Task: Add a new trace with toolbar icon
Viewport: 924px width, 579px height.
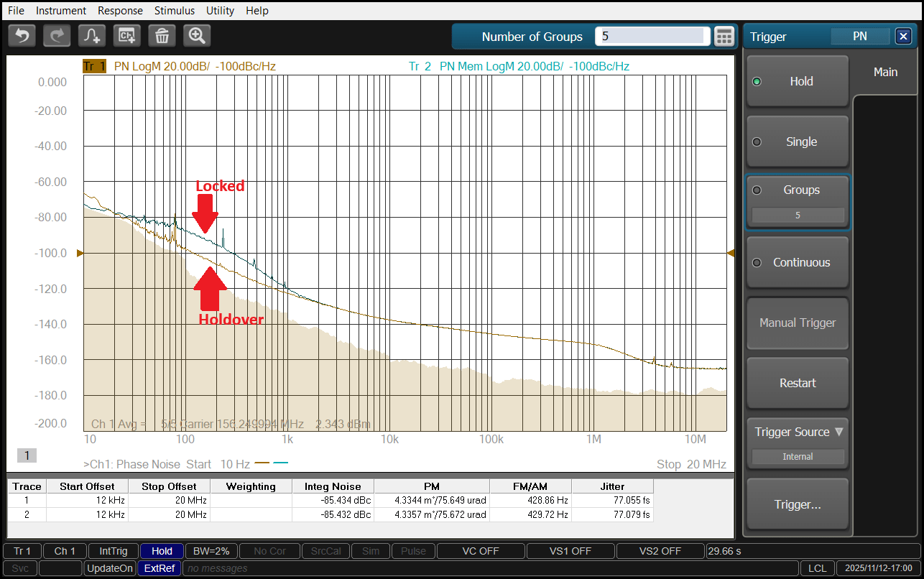Action: point(92,35)
